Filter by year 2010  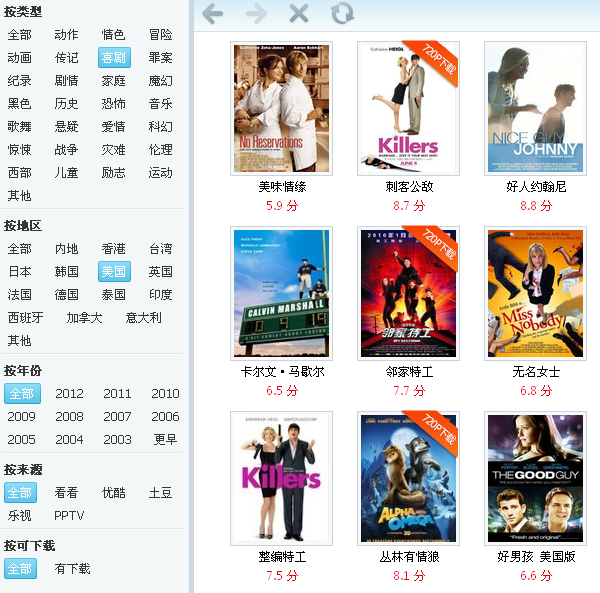(x=165, y=394)
